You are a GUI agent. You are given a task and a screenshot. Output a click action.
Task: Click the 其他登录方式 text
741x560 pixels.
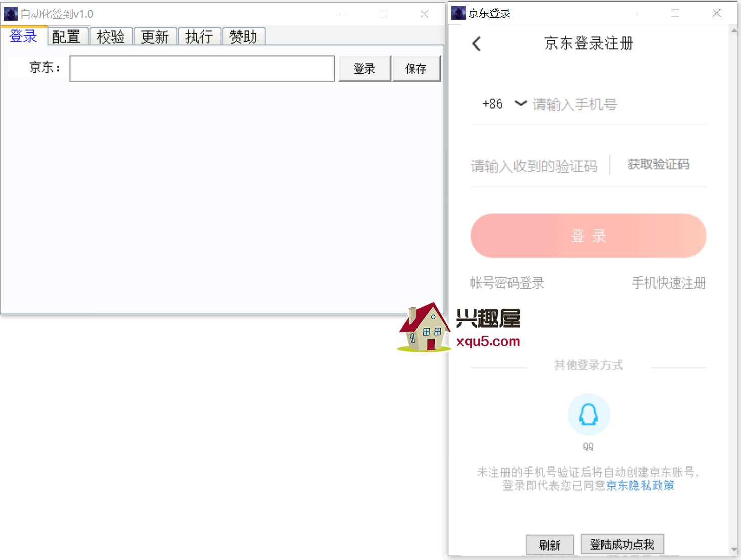588,365
